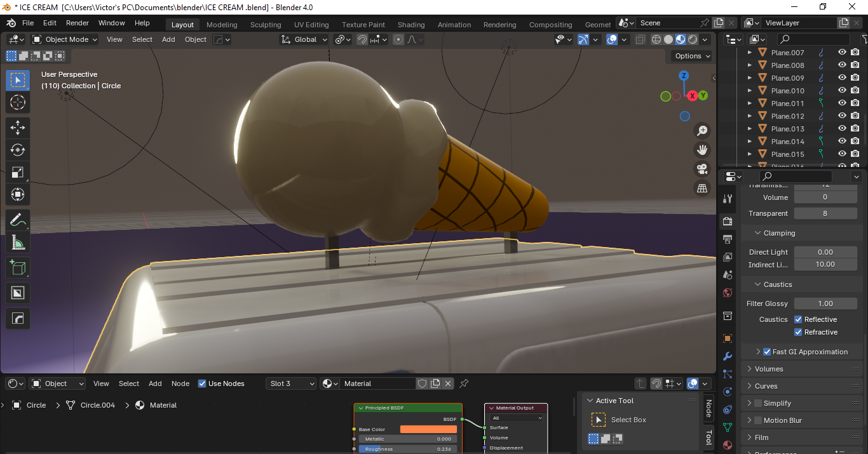This screenshot has height=454, width=868.
Task: Hide Plane.010 with eye icon
Action: [x=842, y=91]
